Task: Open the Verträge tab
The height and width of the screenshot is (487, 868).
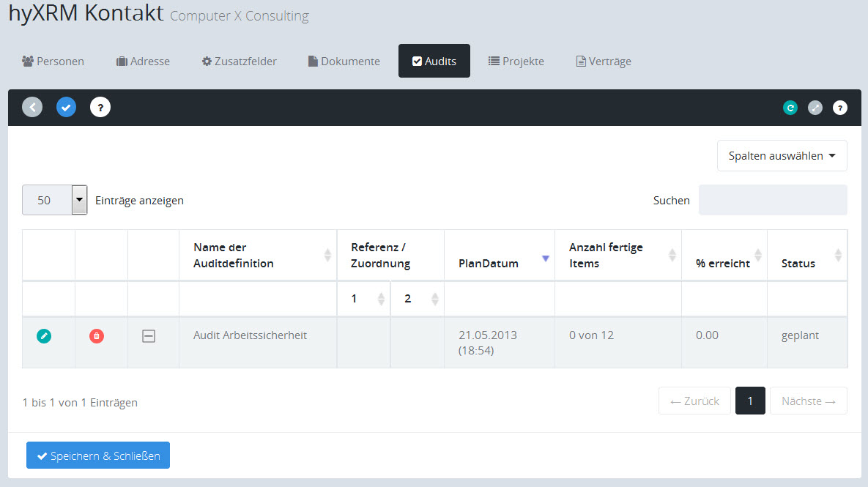Action: (x=604, y=61)
